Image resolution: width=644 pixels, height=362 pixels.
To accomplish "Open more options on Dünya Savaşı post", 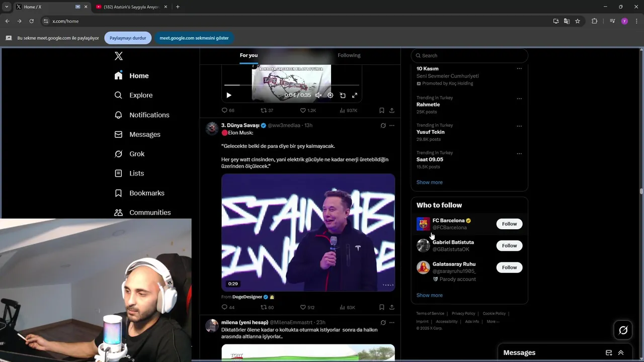I will tap(392, 125).
